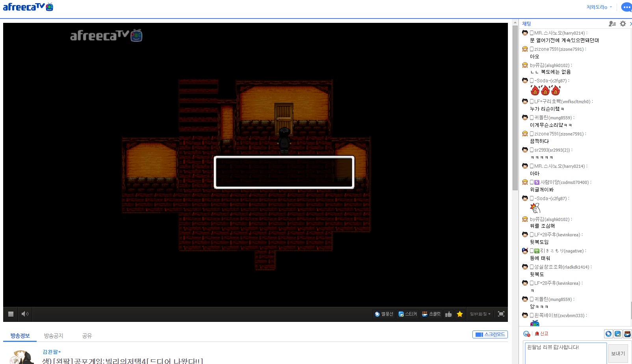
Task: Click user 사람이당(codms070400)
Action: (565, 182)
